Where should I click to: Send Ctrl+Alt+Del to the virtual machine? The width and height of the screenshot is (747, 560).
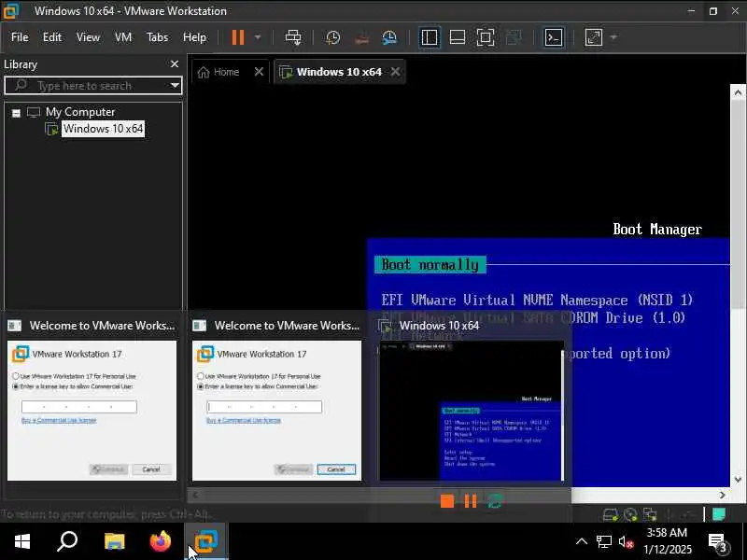point(293,37)
